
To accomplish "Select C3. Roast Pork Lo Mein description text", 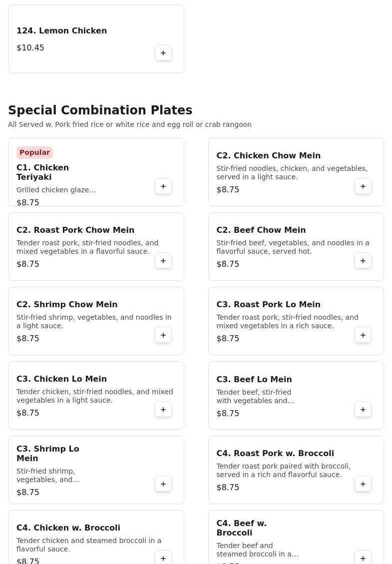I will (x=287, y=322).
